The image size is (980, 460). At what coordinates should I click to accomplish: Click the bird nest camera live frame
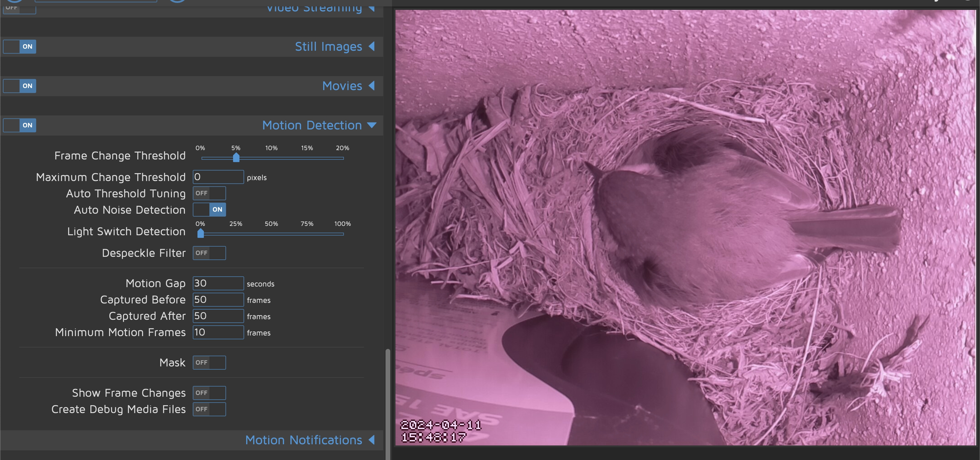(x=685, y=227)
